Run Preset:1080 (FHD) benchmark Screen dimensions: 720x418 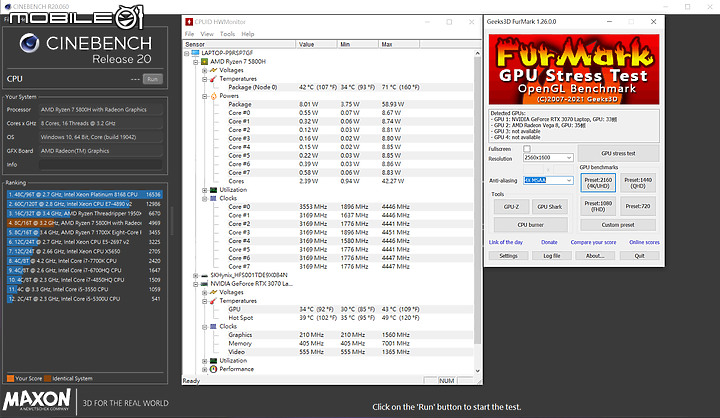click(598, 206)
